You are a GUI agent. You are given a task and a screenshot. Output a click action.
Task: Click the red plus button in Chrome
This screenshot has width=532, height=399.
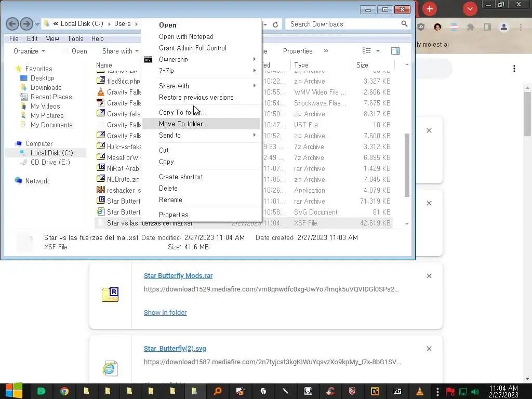430,9
